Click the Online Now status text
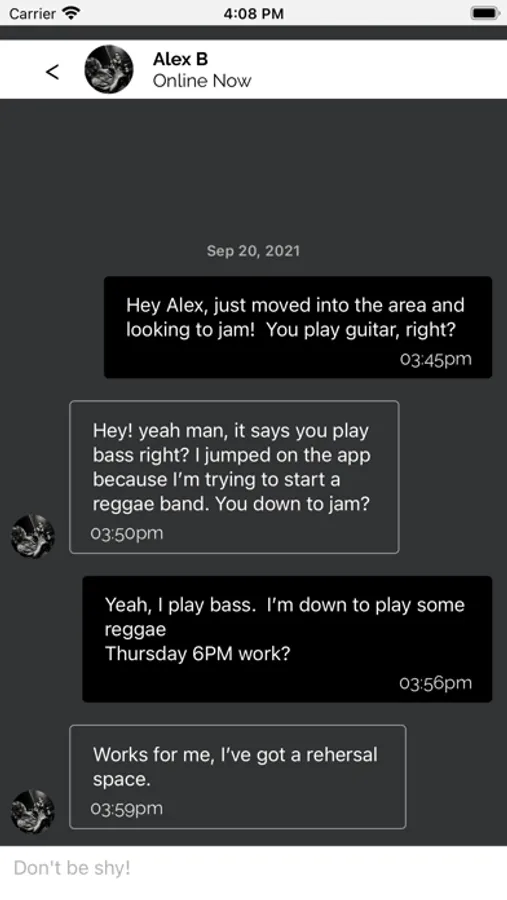The height and width of the screenshot is (900, 507). (x=202, y=81)
